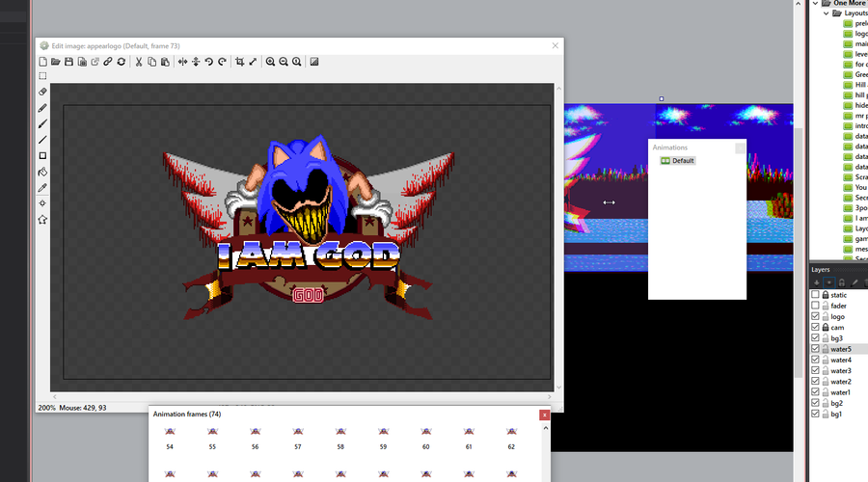Click the Copy icon in image editor toolbar
This screenshot has height=482, width=868.
[151, 62]
